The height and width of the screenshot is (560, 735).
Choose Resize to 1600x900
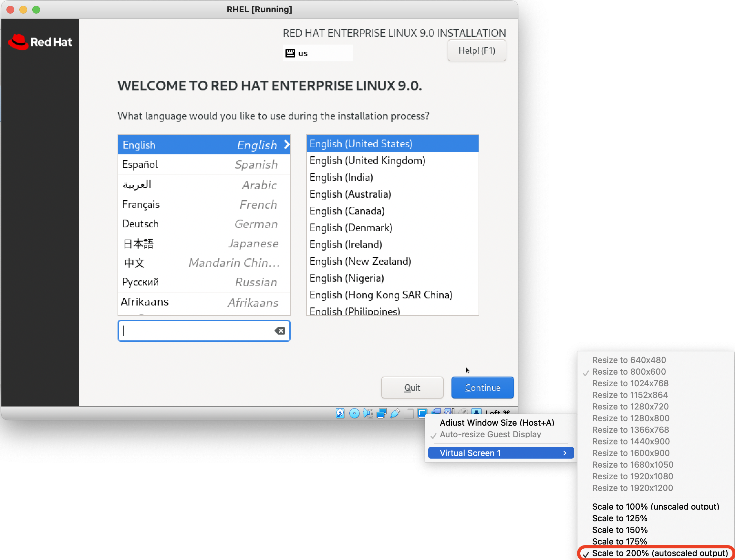point(631,453)
